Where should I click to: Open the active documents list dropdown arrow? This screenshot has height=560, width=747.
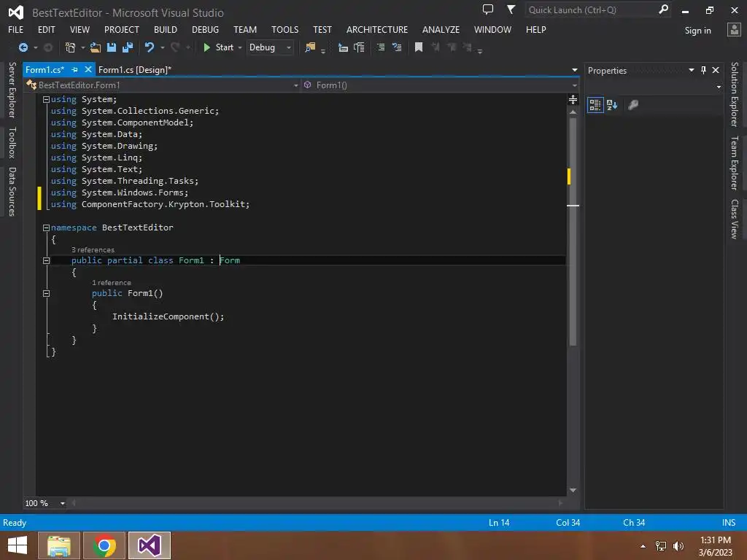[575, 70]
